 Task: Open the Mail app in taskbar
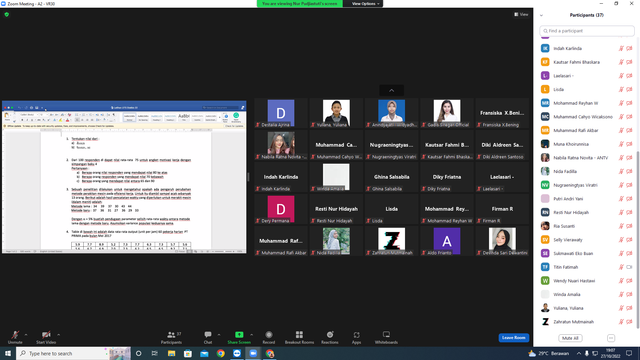(x=204, y=353)
